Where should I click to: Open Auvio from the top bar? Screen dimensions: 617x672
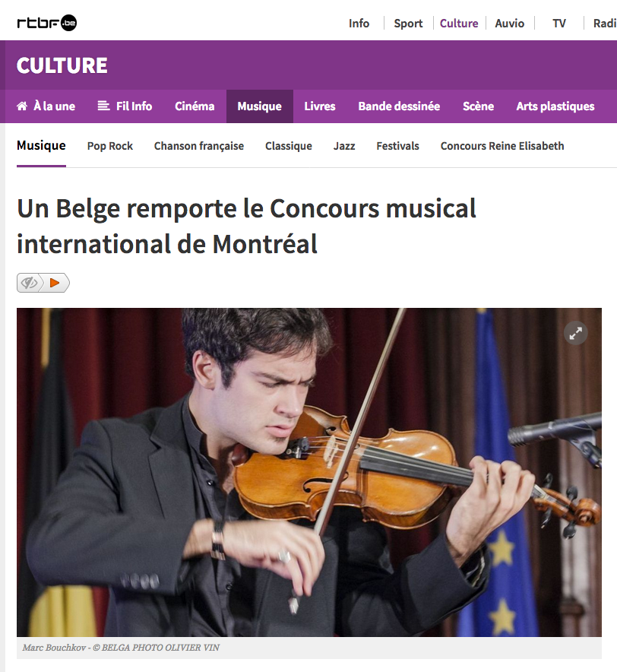pyautogui.click(x=509, y=23)
